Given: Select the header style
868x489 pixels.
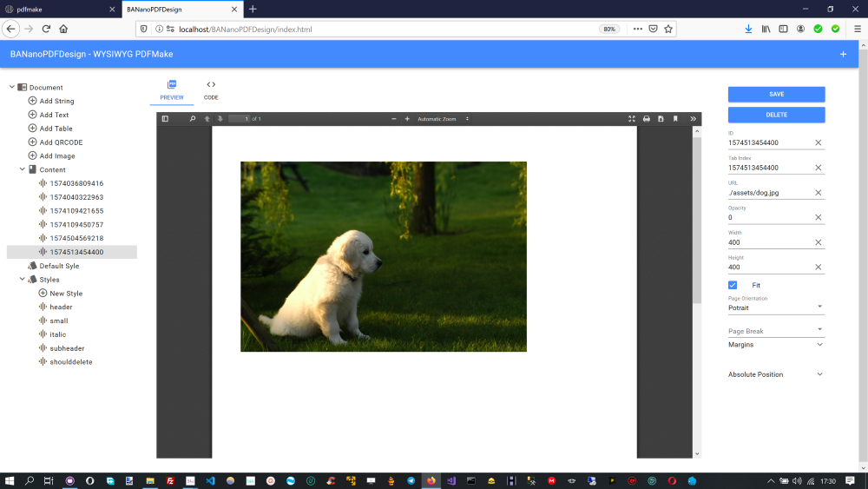Looking at the screenshot, I should [61, 307].
